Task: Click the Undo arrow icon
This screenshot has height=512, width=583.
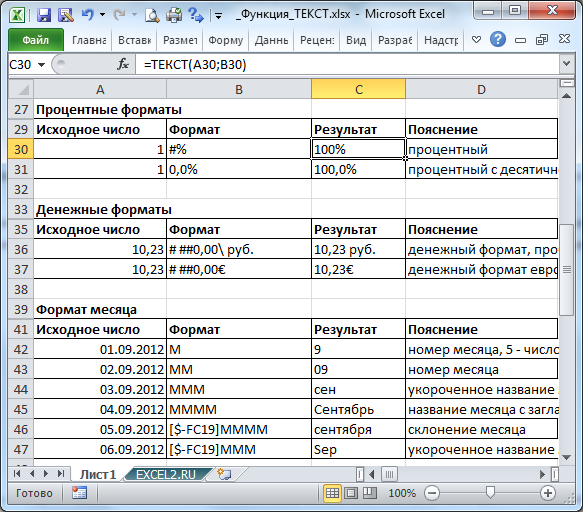Action: (x=88, y=15)
